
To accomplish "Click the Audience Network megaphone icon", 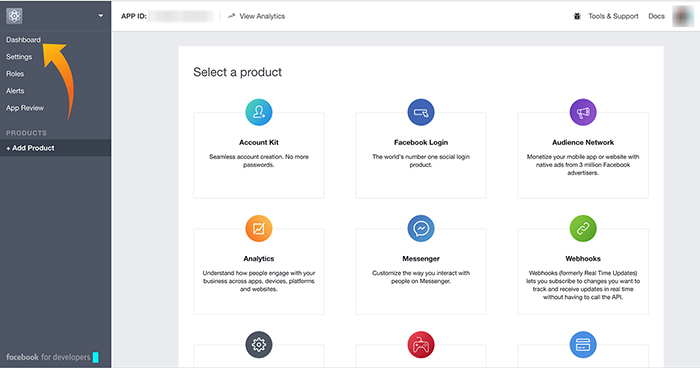I will pyautogui.click(x=583, y=112).
